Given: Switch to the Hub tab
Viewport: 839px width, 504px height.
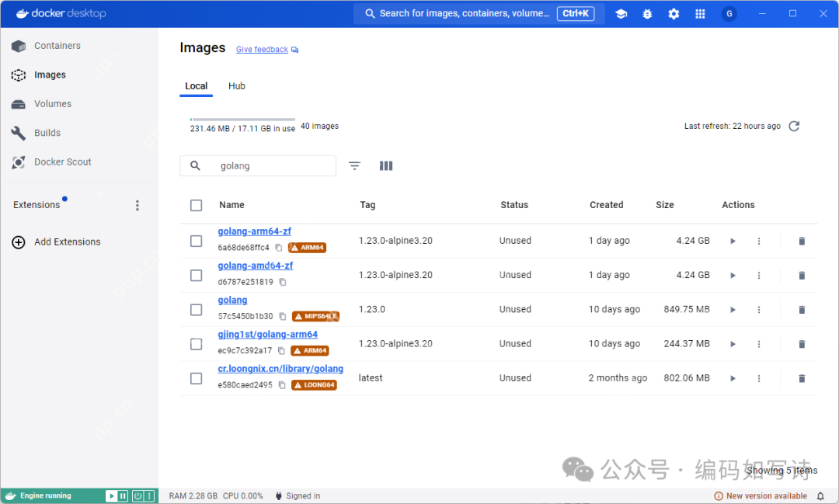Looking at the screenshot, I should [x=237, y=86].
